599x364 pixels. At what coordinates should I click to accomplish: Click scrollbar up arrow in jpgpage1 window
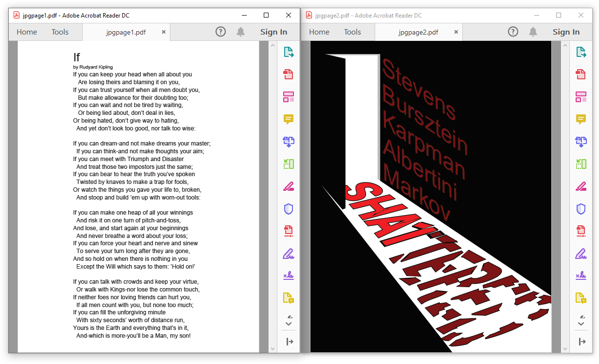click(x=273, y=45)
